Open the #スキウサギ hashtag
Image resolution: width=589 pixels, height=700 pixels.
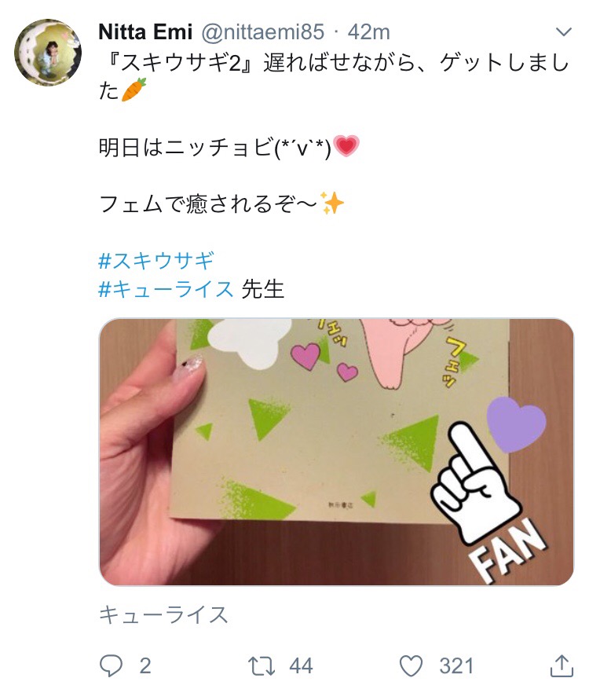(156, 261)
